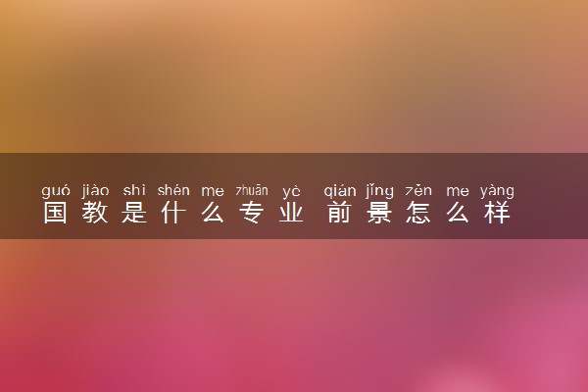Click the Chinese character 教

pos(95,213)
